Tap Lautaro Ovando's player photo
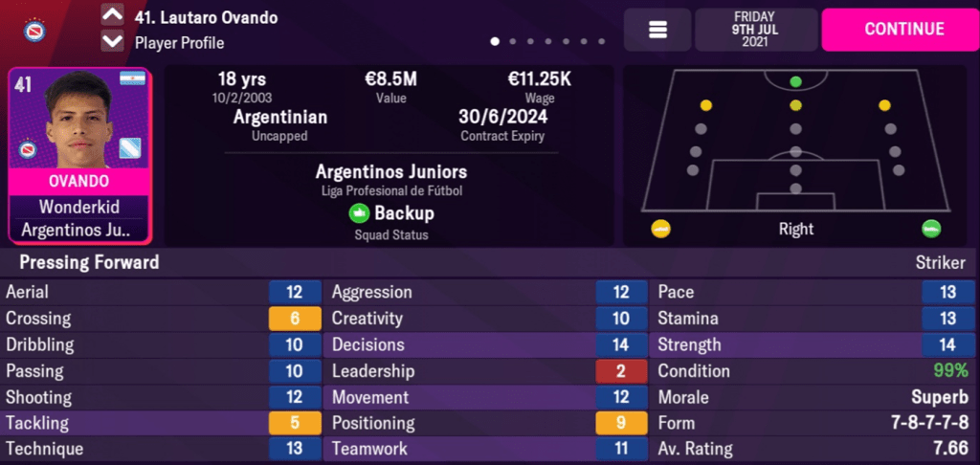This screenshot has height=465, width=980. 78,120
